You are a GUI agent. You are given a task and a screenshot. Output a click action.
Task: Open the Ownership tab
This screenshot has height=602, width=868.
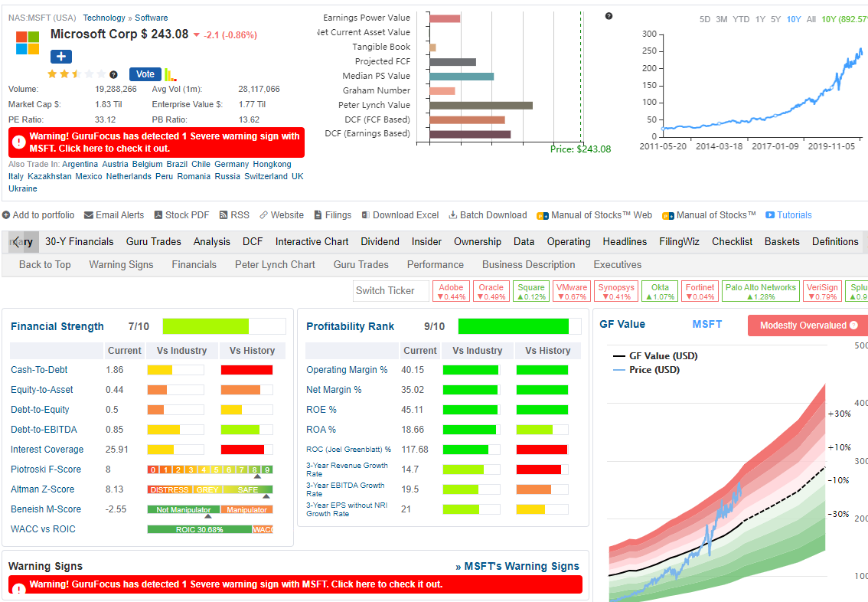click(x=477, y=241)
